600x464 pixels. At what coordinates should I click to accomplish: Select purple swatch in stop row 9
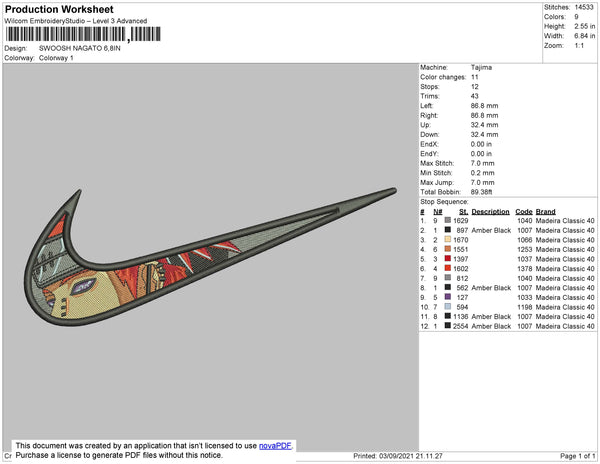coord(448,297)
